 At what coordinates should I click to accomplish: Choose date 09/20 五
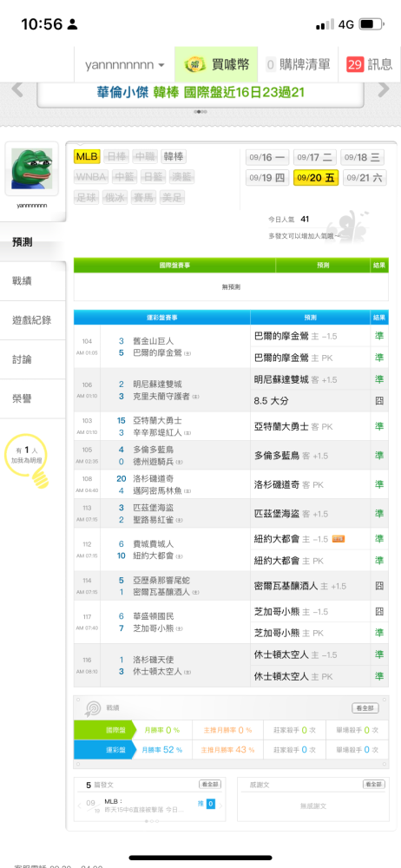(x=316, y=178)
